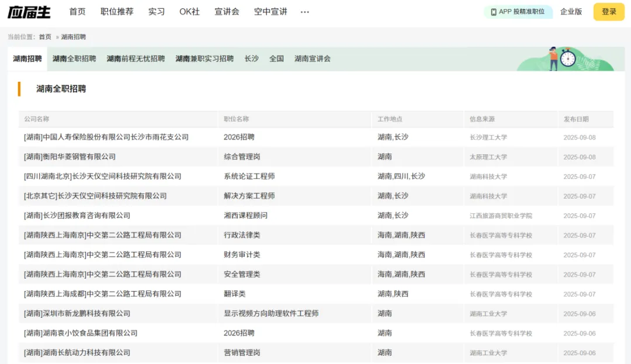Open the 系统论证工程师 job posting
631x364 pixels.
click(249, 176)
